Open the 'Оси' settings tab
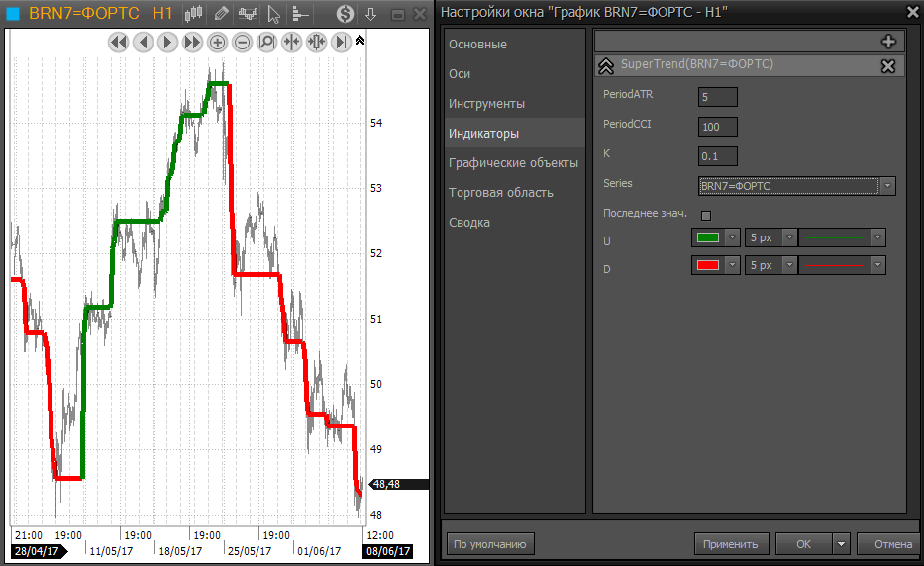Screen dimensions: 924x566 tap(460, 74)
